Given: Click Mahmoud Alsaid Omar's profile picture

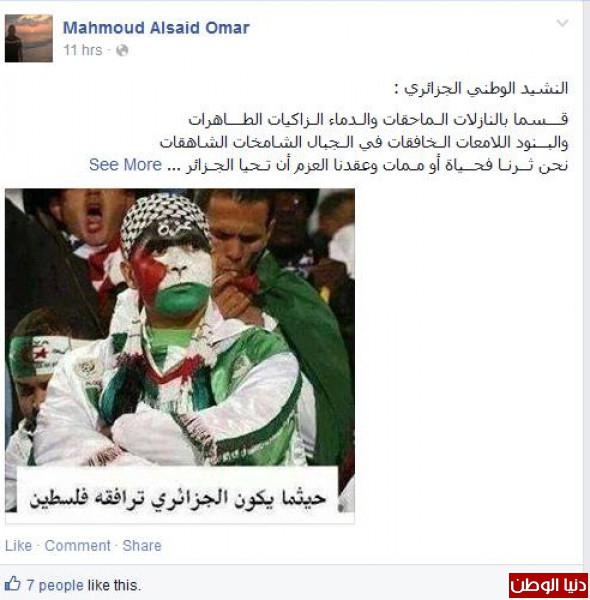Looking at the screenshot, I should 29,38.
